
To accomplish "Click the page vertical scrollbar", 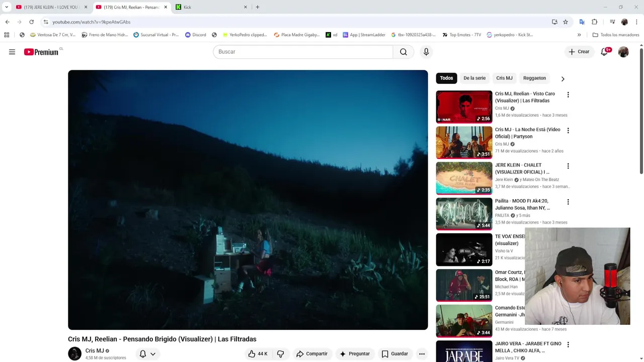I will point(641,111).
